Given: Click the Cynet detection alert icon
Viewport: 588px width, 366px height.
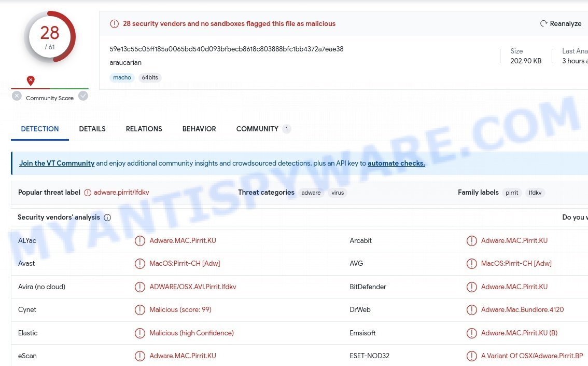Looking at the screenshot, I should [x=140, y=310].
